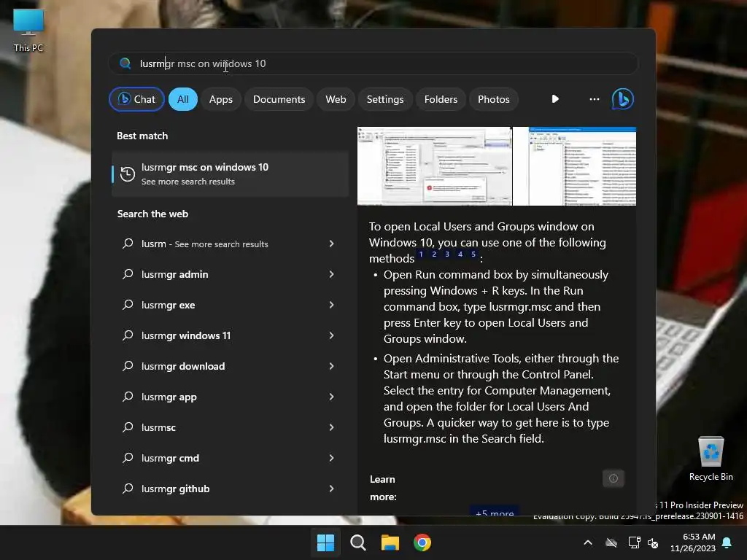The image size is (747, 560).
Task: Click search icon beside lusrm suggestion
Action: tap(128, 244)
